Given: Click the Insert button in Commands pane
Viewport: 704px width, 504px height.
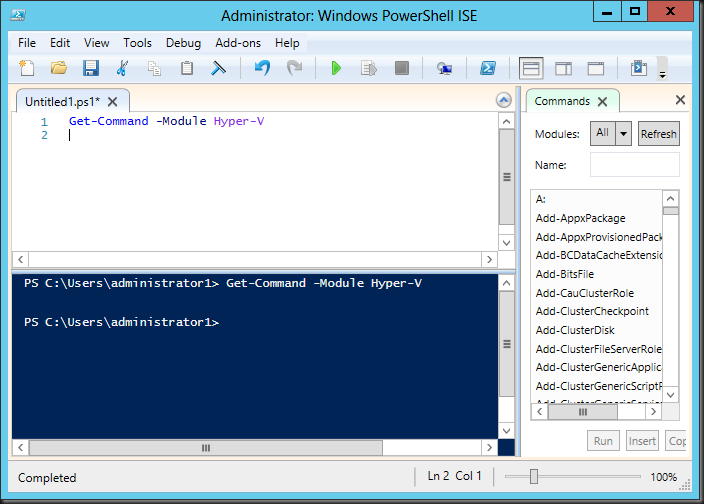Looking at the screenshot, I should pos(642,441).
